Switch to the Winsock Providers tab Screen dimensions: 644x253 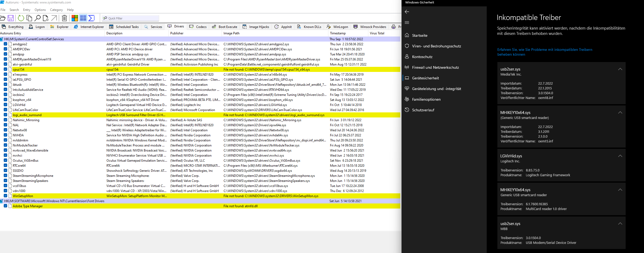click(x=370, y=27)
